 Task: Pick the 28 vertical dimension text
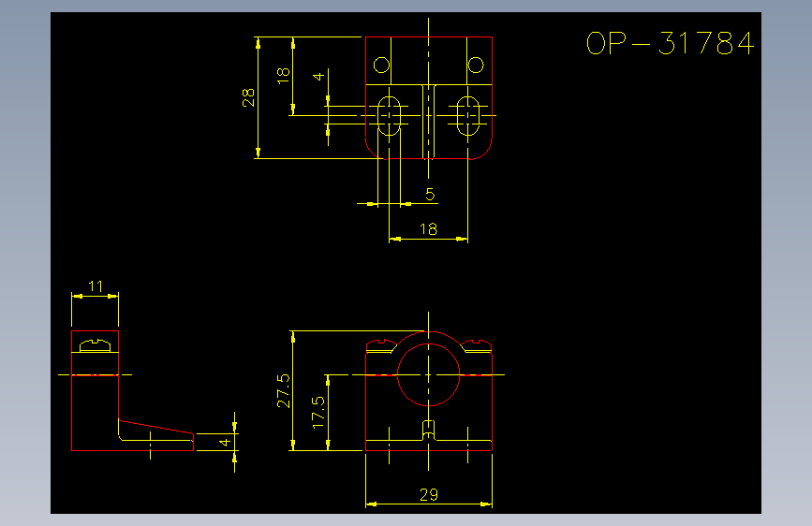pos(248,97)
